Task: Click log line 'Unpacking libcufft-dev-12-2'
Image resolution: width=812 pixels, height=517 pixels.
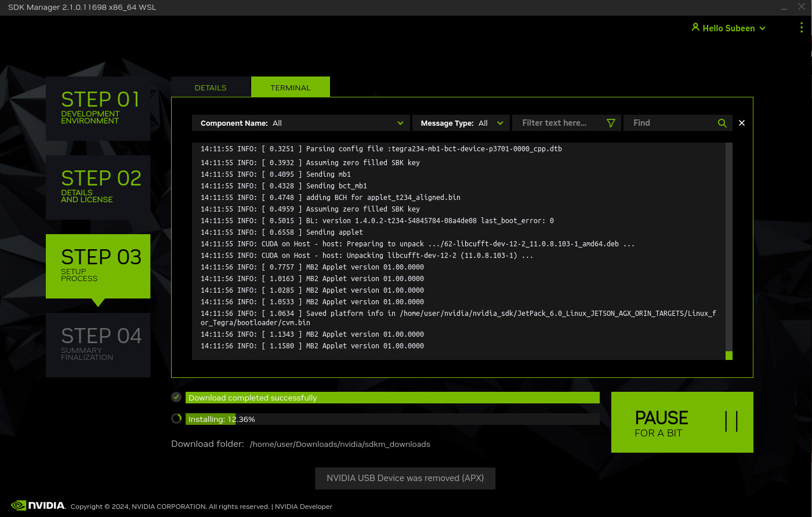Action: click(367, 256)
